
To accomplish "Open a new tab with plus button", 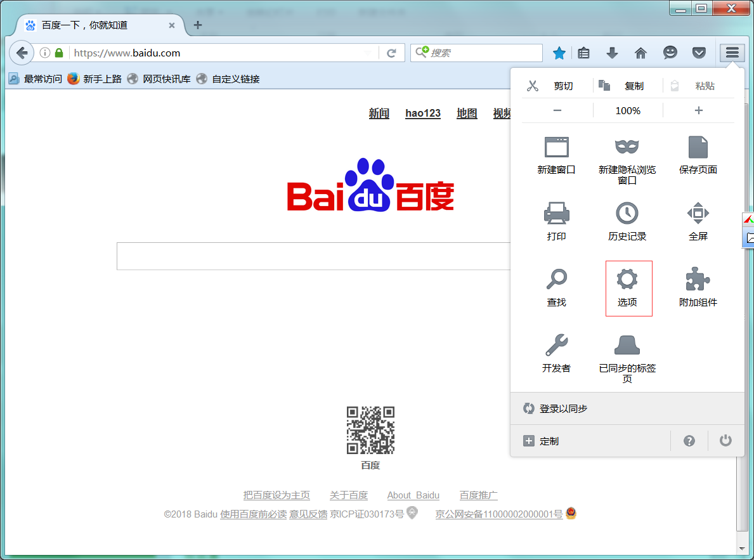I will [198, 25].
